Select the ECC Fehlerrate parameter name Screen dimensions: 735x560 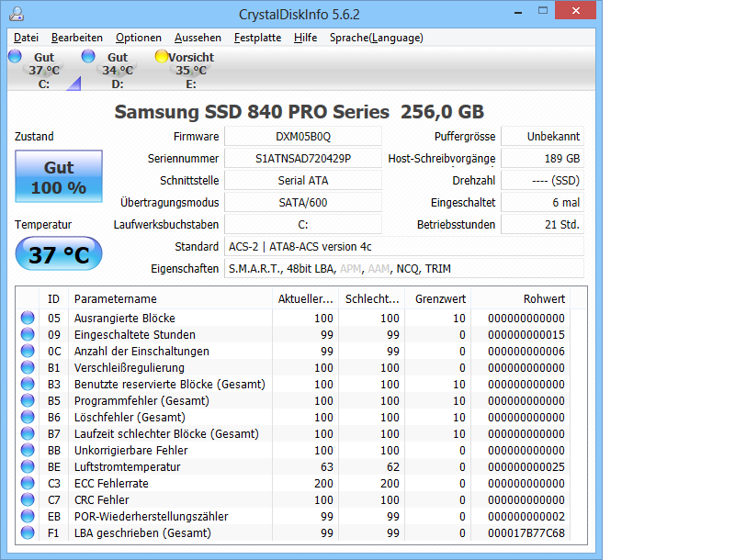(111, 483)
